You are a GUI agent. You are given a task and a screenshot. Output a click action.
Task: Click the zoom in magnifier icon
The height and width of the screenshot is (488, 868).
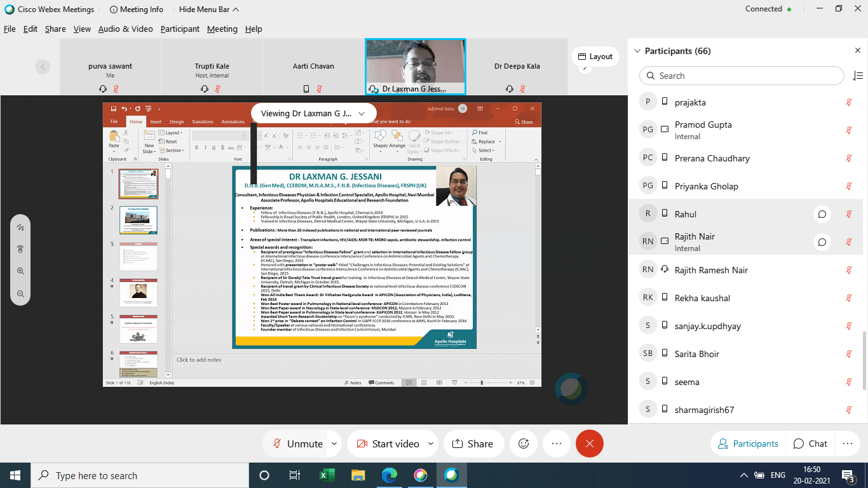click(x=20, y=271)
